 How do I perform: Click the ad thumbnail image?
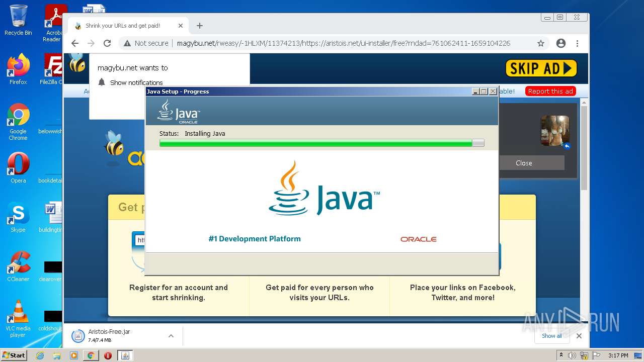555,131
